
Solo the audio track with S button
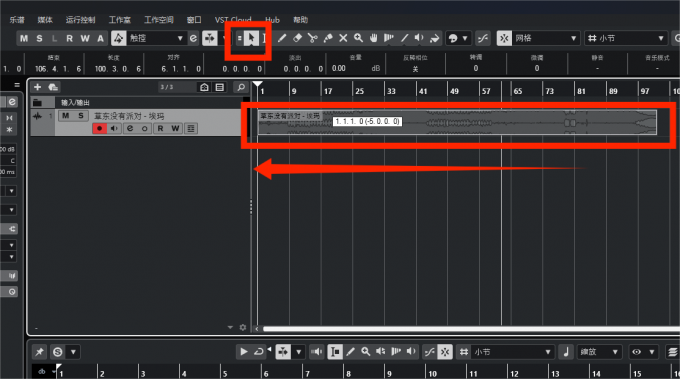pos(81,116)
